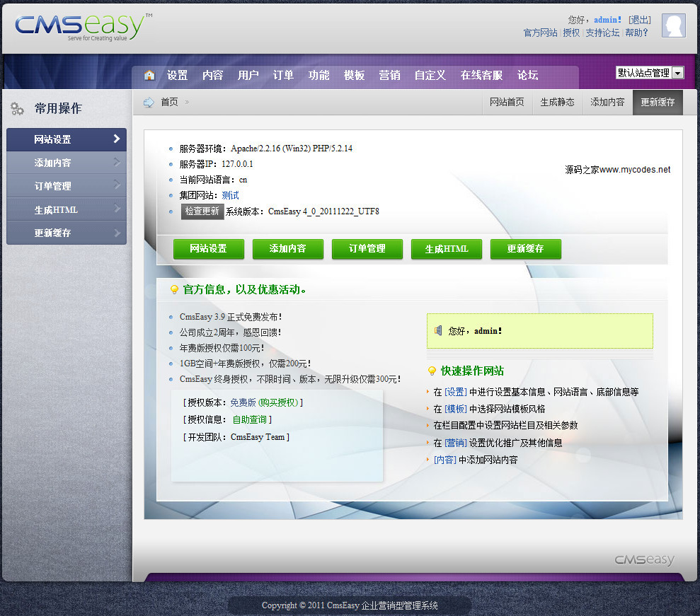
Task: Select 生成HTML in the sidebar
Action: tap(67, 209)
